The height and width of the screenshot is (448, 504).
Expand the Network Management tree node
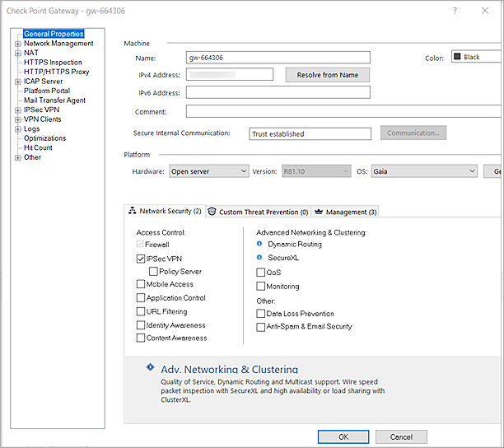18,44
